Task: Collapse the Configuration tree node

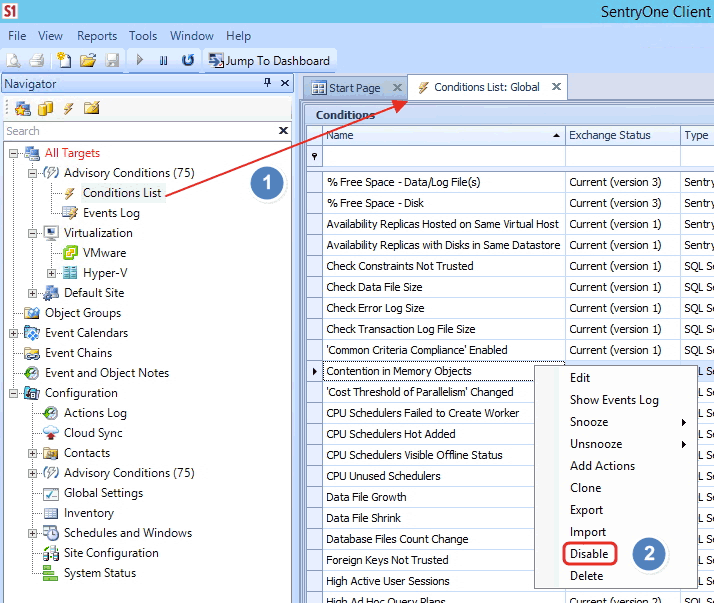Action: click(x=14, y=393)
